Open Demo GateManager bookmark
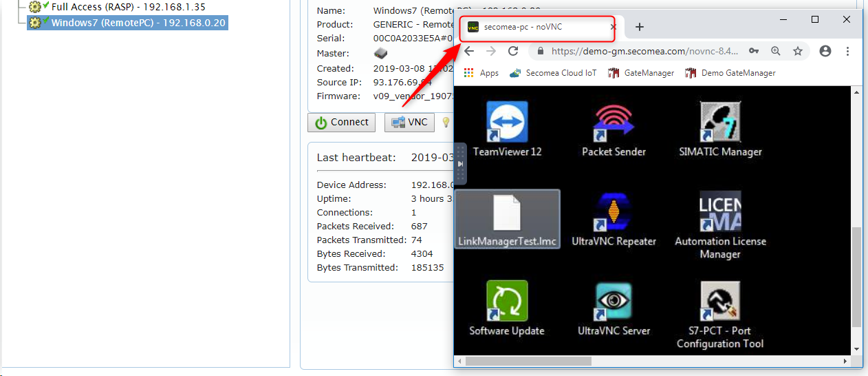This screenshot has width=868, height=376. click(730, 73)
